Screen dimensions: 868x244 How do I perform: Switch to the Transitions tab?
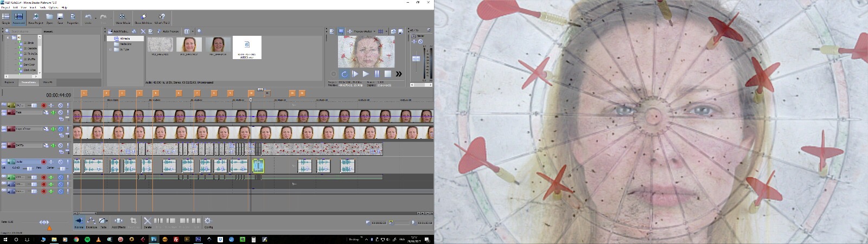pyautogui.click(x=28, y=82)
